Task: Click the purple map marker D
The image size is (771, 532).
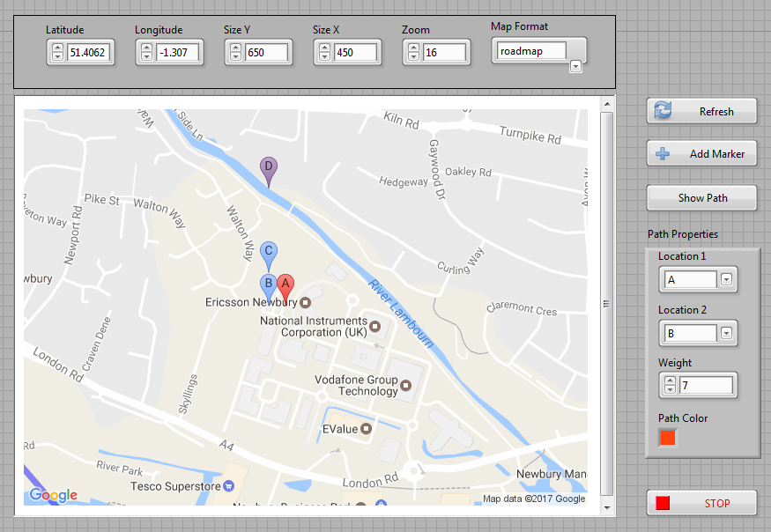Action: (x=269, y=171)
